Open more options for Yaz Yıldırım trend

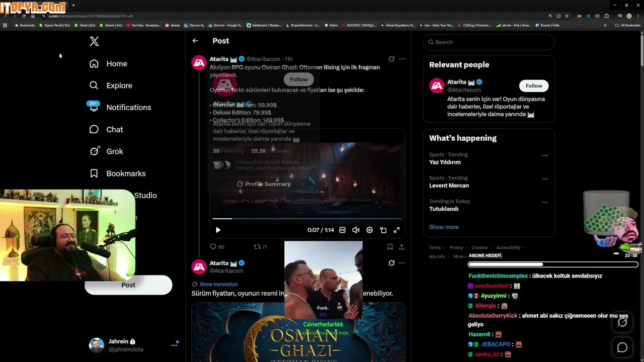(545, 156)
